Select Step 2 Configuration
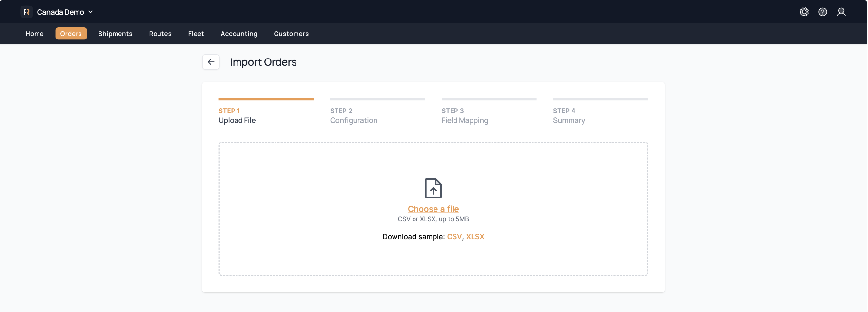The height and width of the screenshot is (312, 868). pyautogui.click(x=354, y=116)
